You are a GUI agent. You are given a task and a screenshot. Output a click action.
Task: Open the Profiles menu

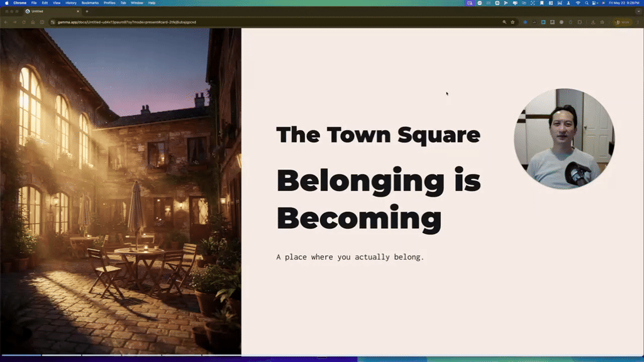[109, 3]
